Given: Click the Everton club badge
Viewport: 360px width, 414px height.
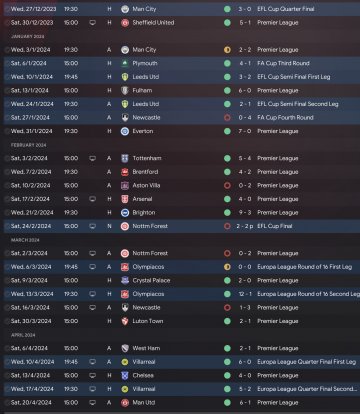Looking at the screenshot, I should (x=125, y=131).
